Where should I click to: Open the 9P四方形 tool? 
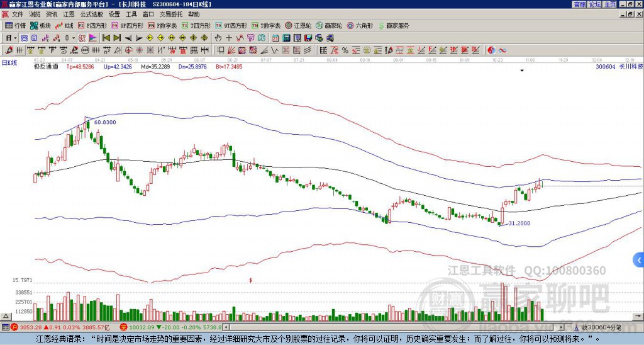coord(128,25)
